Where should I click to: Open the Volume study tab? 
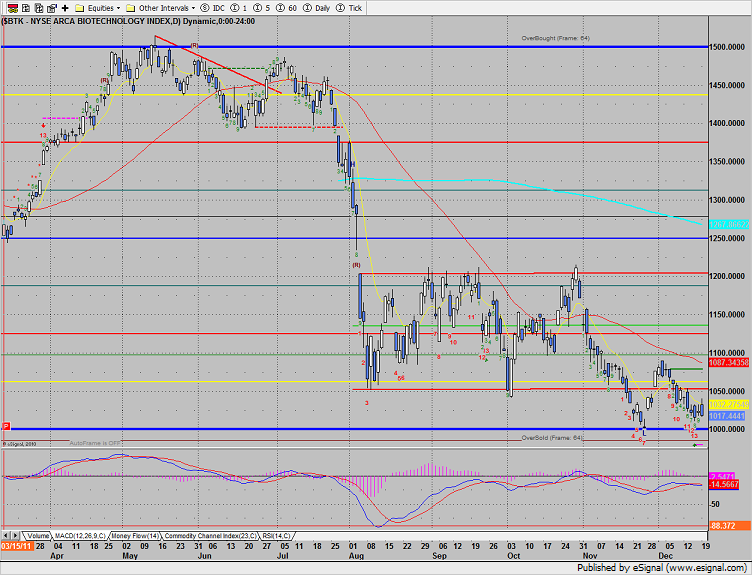(37, 536)
